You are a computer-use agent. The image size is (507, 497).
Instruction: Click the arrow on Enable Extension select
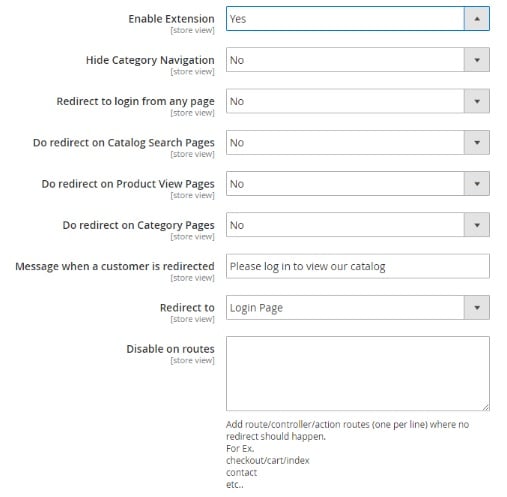click(477, 19)
